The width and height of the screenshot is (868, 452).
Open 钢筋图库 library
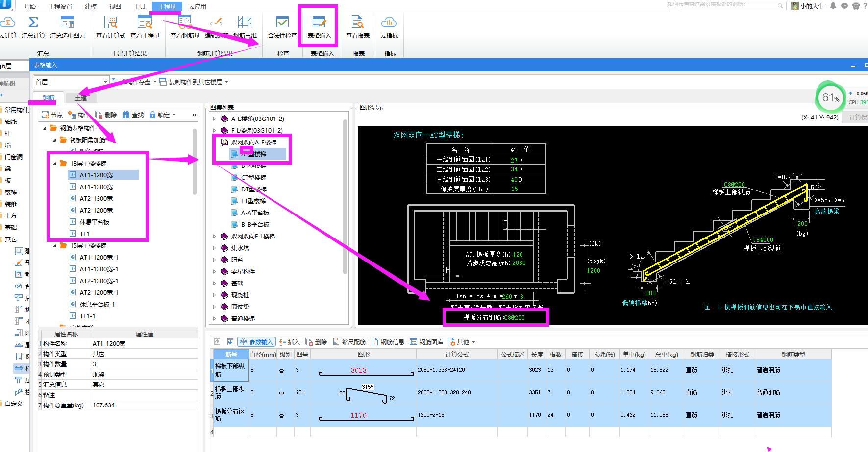[x=427, y=342]
